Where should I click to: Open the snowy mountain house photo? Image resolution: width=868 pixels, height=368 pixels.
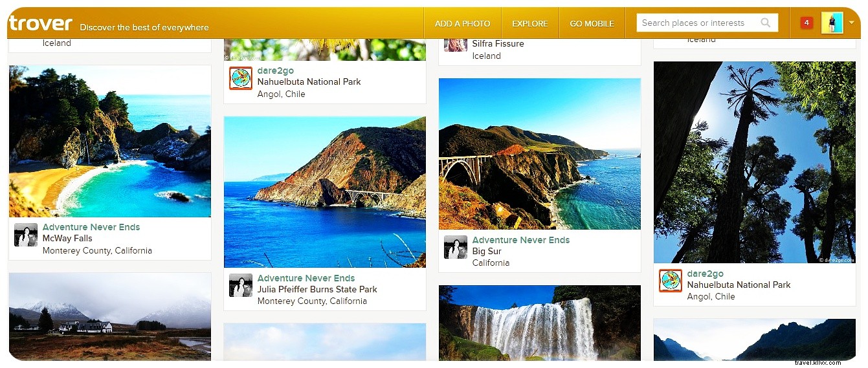(110, 316)
